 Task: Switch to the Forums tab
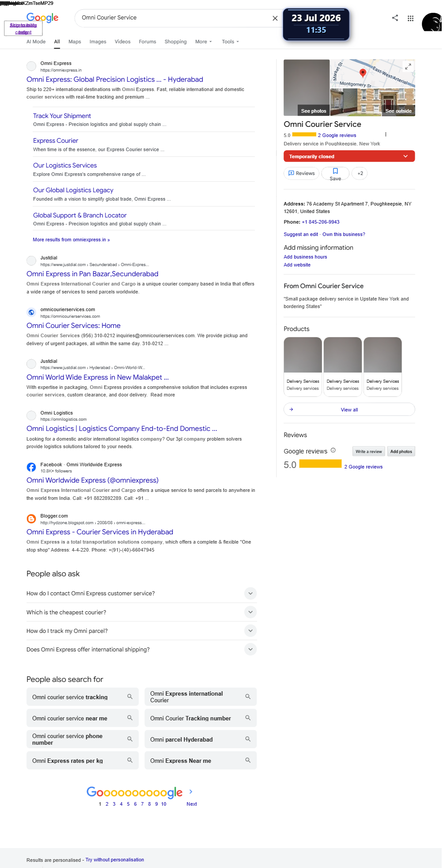click(147, 42)
